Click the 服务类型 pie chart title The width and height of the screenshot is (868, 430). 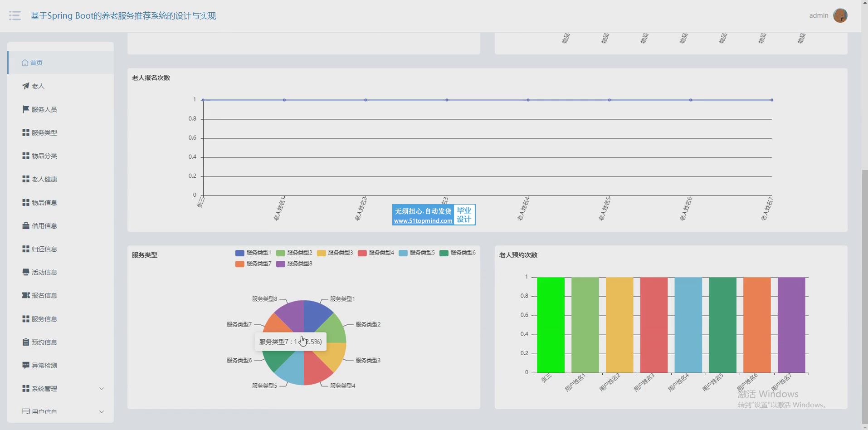pos(145,255)
